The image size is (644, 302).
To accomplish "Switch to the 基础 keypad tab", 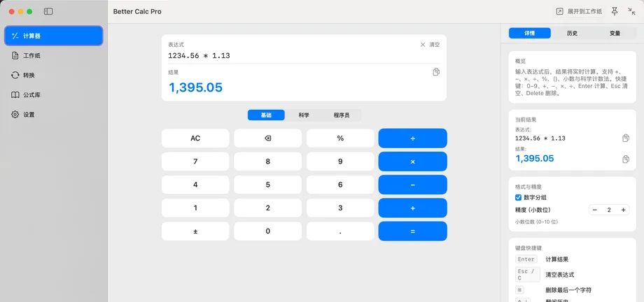I will pyautogui.click(x=266, y=115).
